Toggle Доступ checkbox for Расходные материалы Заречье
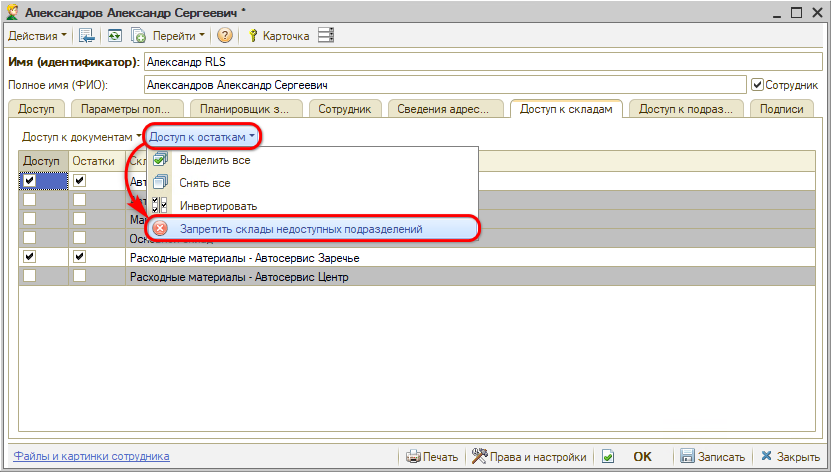The height and width of the screenshot is (472, 831). click(29, 257)
